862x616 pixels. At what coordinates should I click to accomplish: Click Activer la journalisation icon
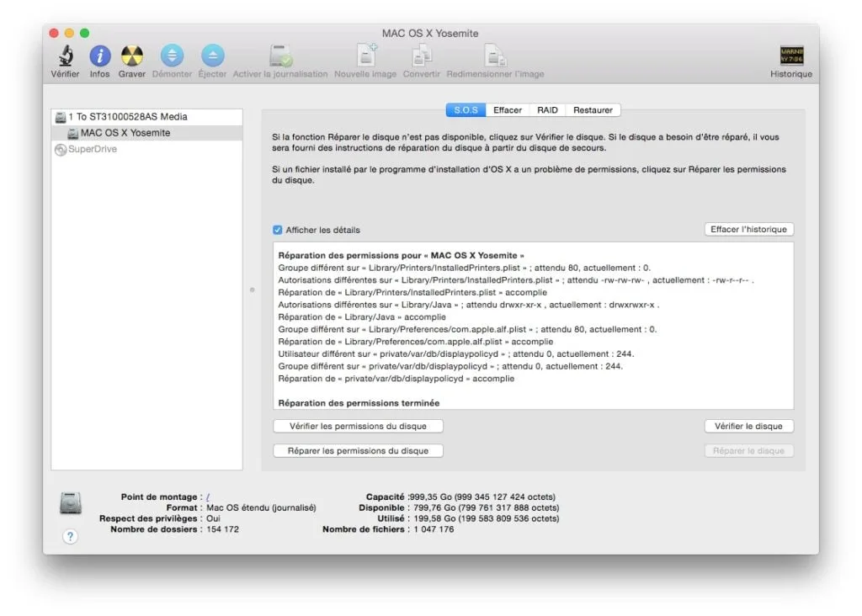280,56
